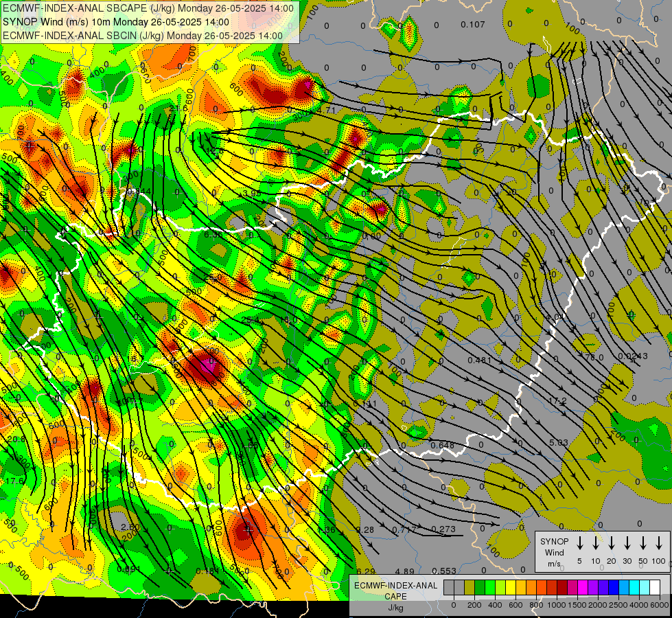Click the map value 0.107
Image resolution: width=672 pixels, height=618 pixels.
[x=473, y=25]
